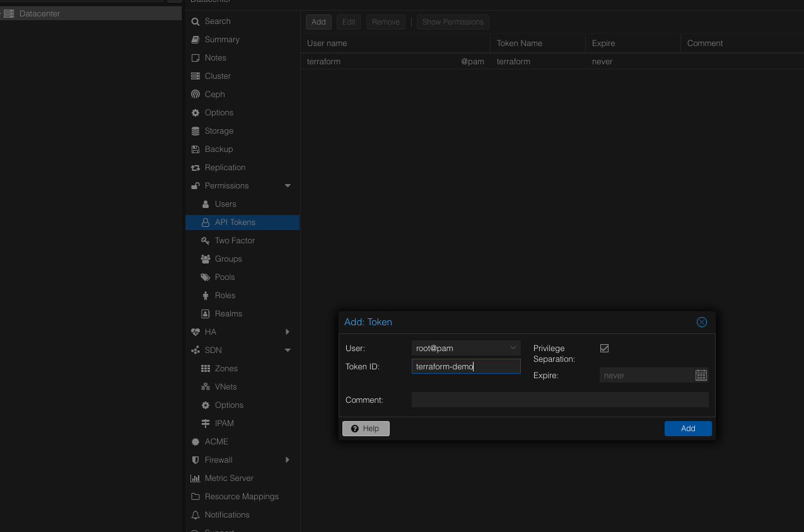Viewport: 804px width, 532px height.
Task: Open the Users menu item
Action: point(225,204)
